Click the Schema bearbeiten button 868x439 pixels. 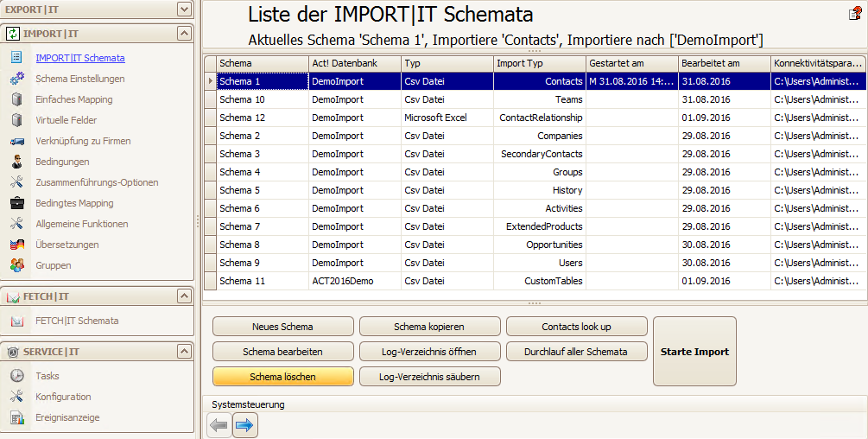pos(283,352)
